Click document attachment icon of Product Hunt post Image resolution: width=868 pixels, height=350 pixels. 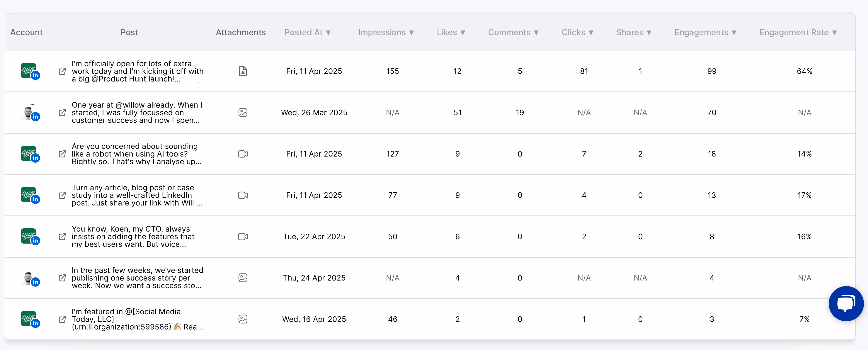[243, 71]
